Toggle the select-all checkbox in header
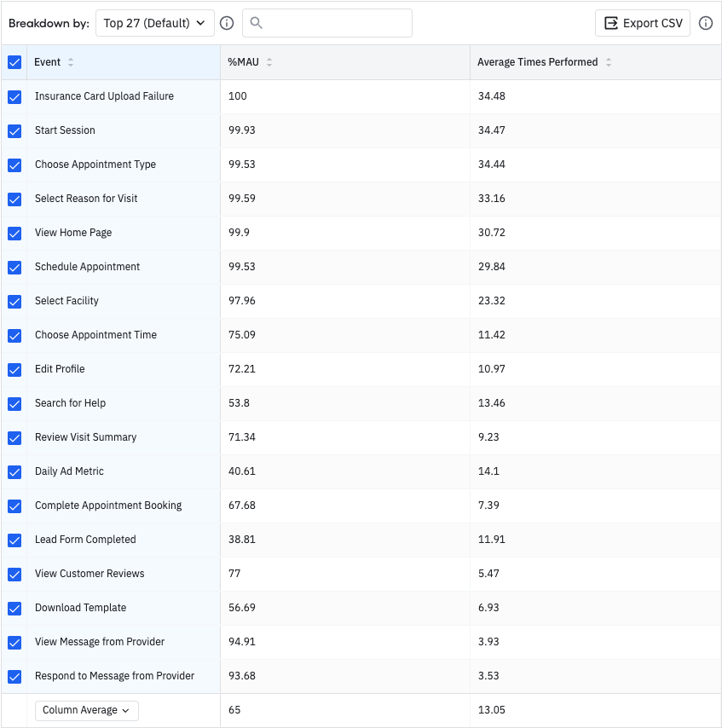 tap(14, 62)
